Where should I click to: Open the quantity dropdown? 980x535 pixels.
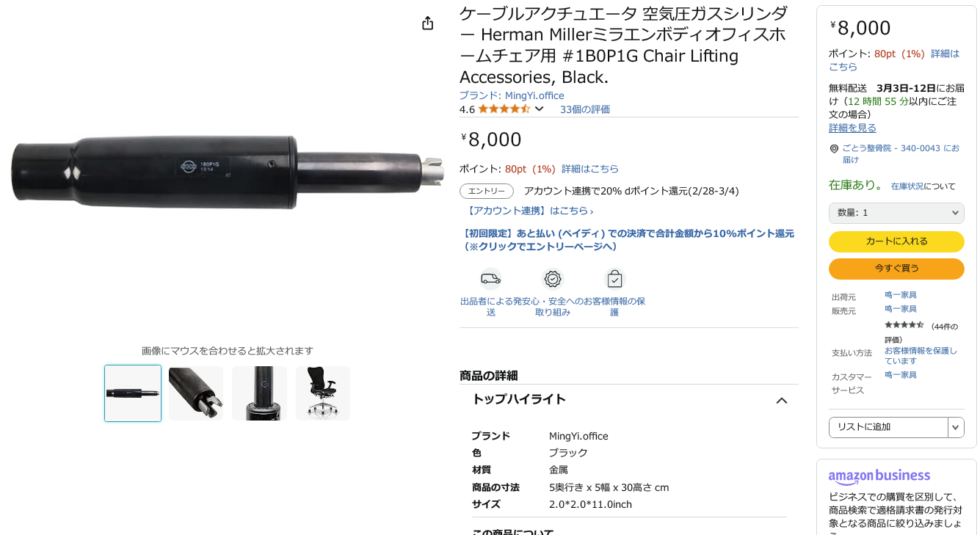(896, 213)
